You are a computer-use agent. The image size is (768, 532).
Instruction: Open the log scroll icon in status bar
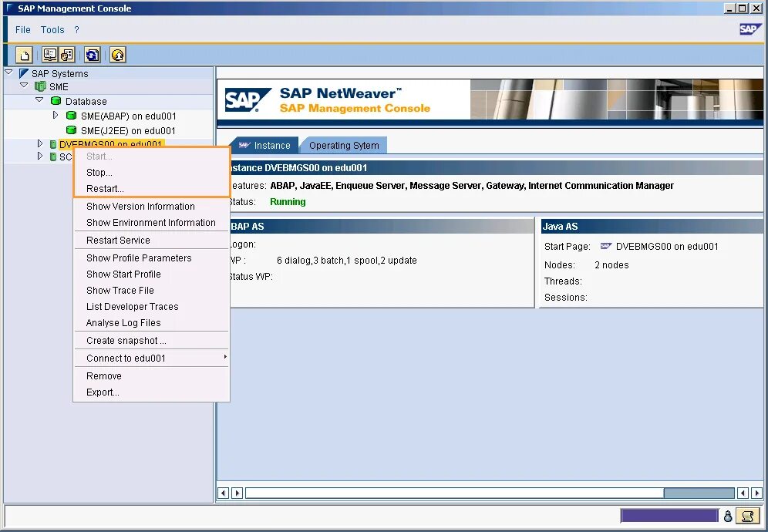tap(747, 516)
